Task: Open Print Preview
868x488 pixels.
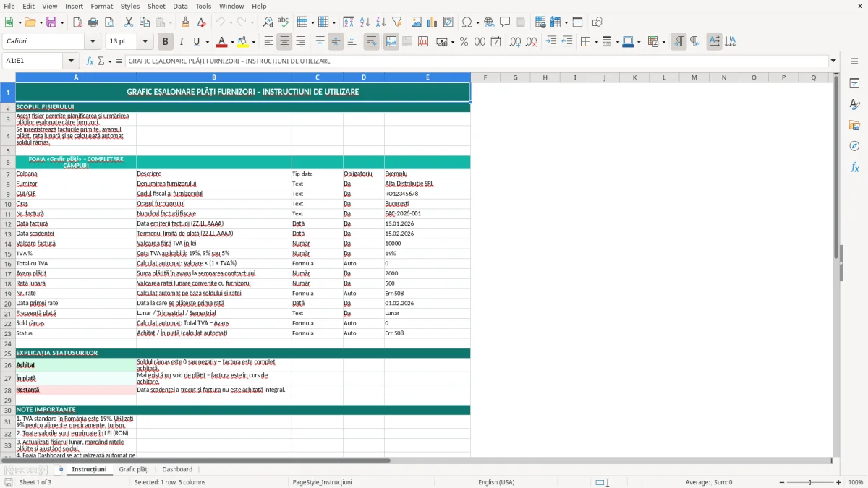Action: click(109, 22)
